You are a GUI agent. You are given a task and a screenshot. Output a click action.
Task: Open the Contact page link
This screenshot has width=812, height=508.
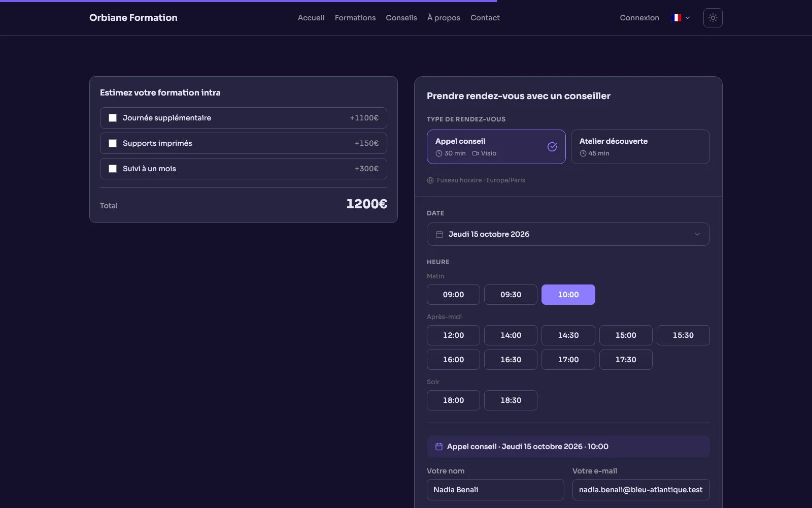(x=485, y=18)
